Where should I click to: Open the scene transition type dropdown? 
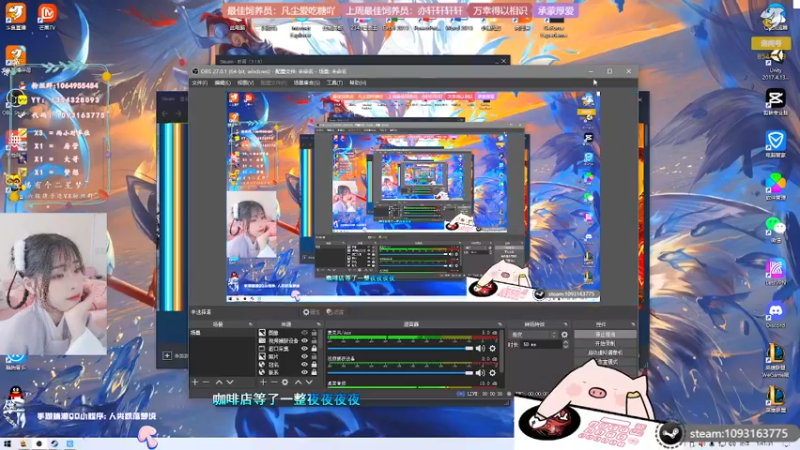click(533, 335)
